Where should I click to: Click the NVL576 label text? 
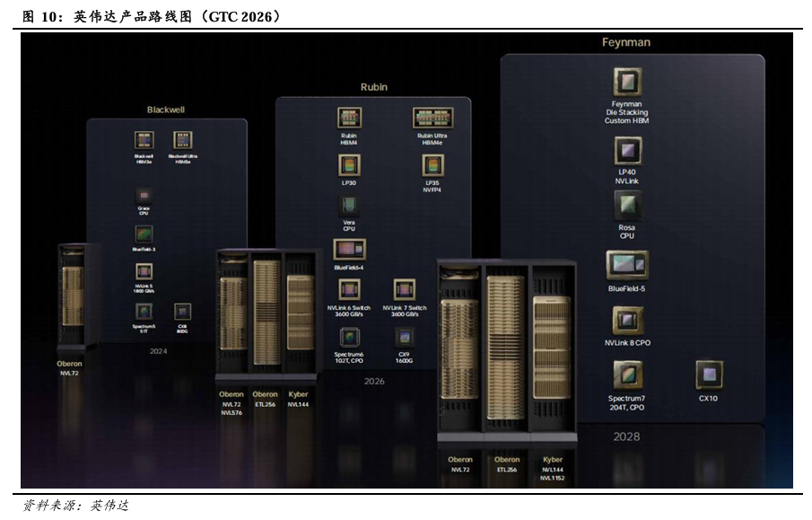[x=231, y=413]
